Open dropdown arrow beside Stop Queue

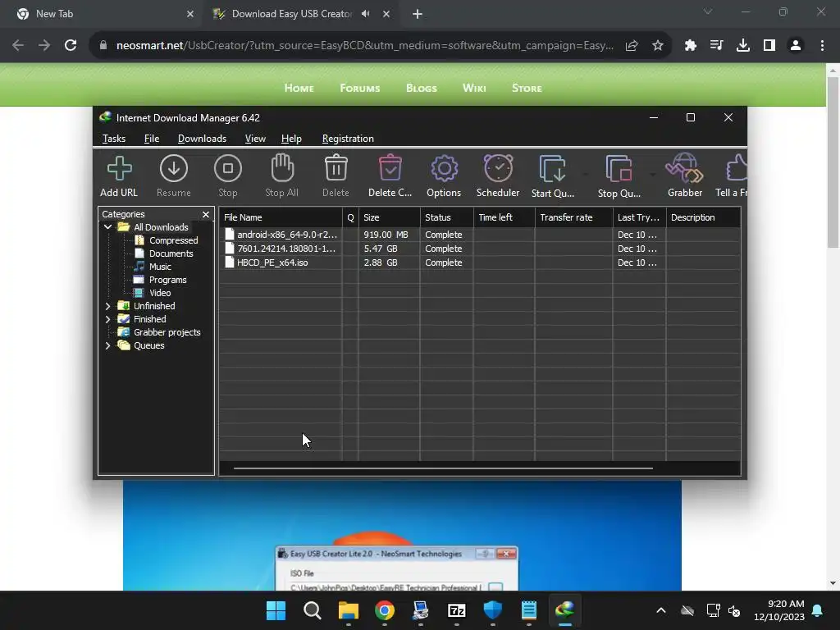point(652,174)
